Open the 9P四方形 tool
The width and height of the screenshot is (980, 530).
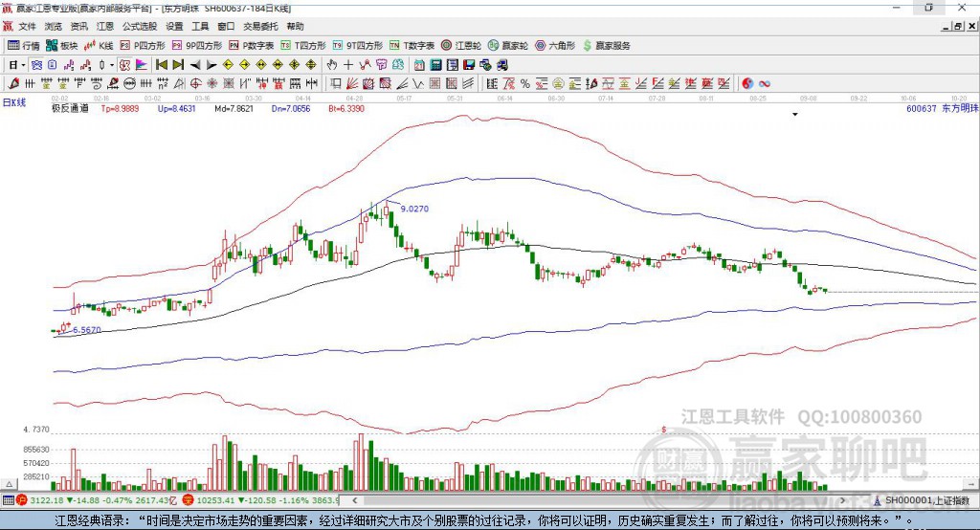(x=197, y=46)
